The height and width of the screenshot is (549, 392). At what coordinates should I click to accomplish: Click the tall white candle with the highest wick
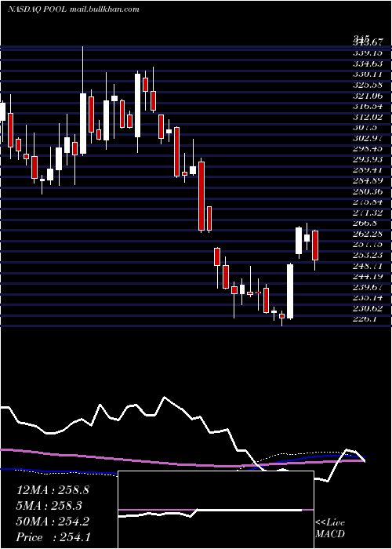pos(83,123)
